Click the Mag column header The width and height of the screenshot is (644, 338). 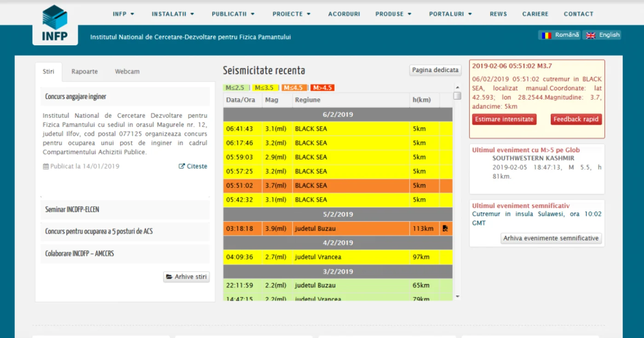(277, 100)
